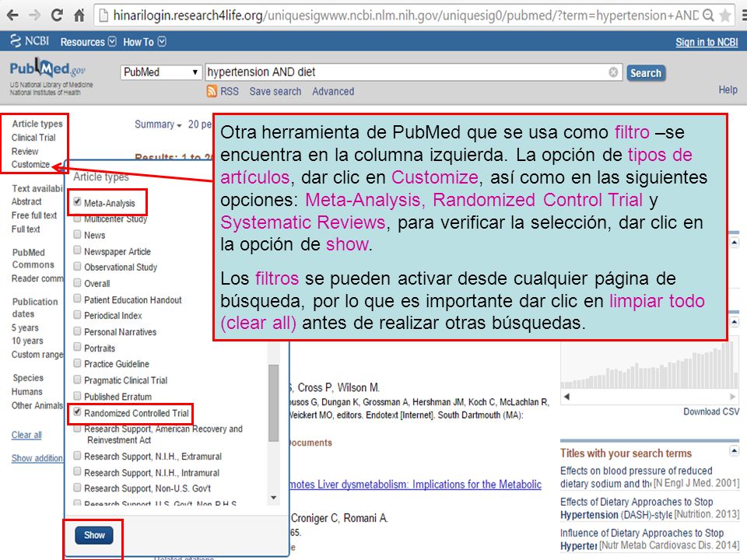The height and width of the screenshot is (560, 747).
Task: Enable the Observational Study filter
Action: (x=77, y=266)
